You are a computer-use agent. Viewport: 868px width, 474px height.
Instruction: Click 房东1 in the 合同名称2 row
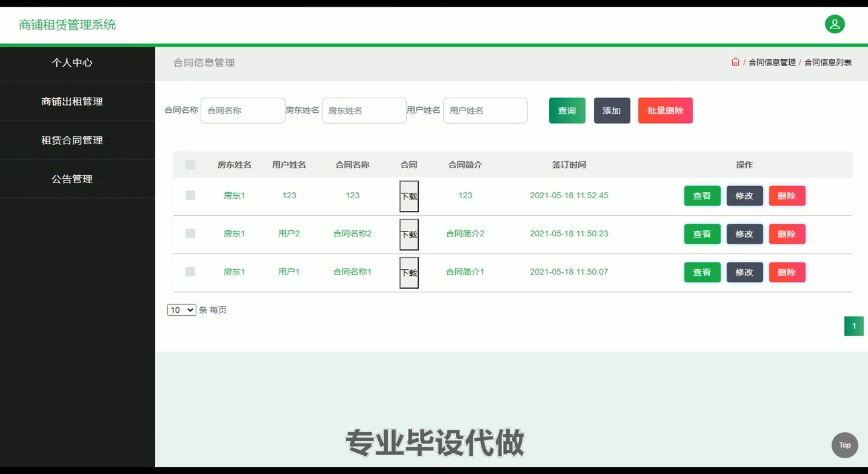tap(235, 233)
